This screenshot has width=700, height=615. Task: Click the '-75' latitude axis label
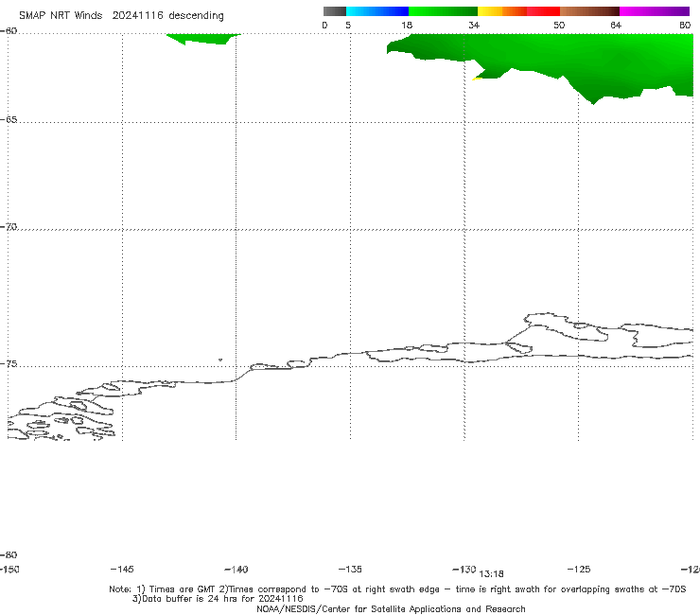(x=9, y=363)
